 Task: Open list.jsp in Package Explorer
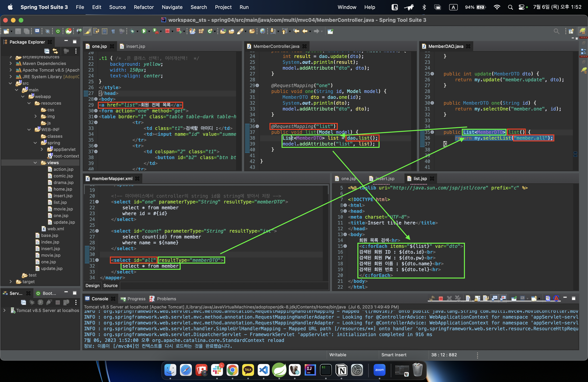click(x=60, y=202)
